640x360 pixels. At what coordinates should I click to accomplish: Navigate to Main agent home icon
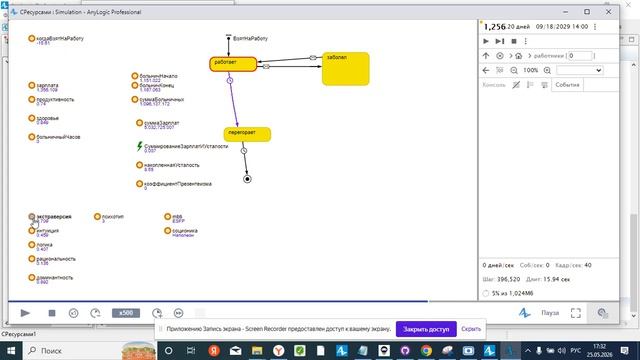coord(518,56)
